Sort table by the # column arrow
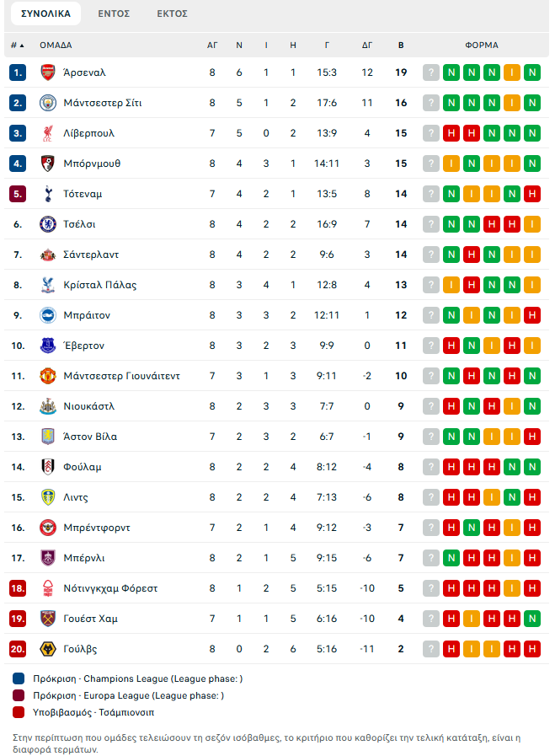 click(x=21, y=46)
